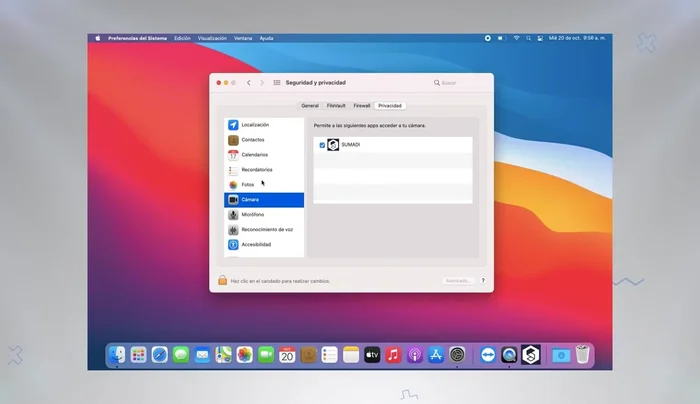Image resolution: width=700 pixels, height=404 pixels.
Task: Open the Firewall tab
Action: pyautogui.click(x=361, y=105)
